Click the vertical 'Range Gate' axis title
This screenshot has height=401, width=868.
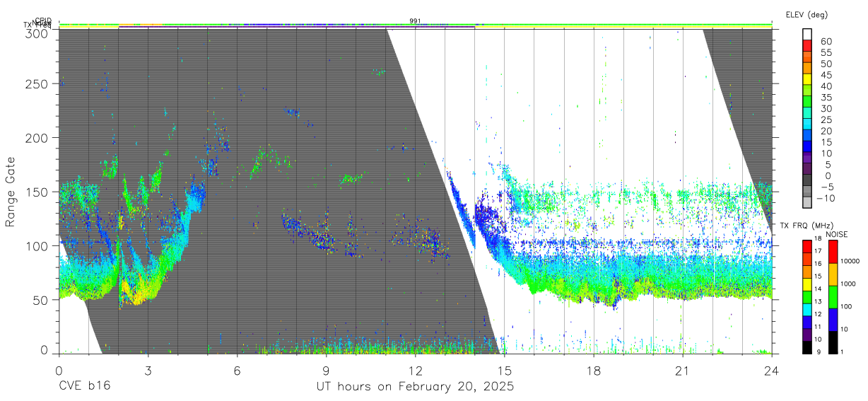[x=11, y=191]
